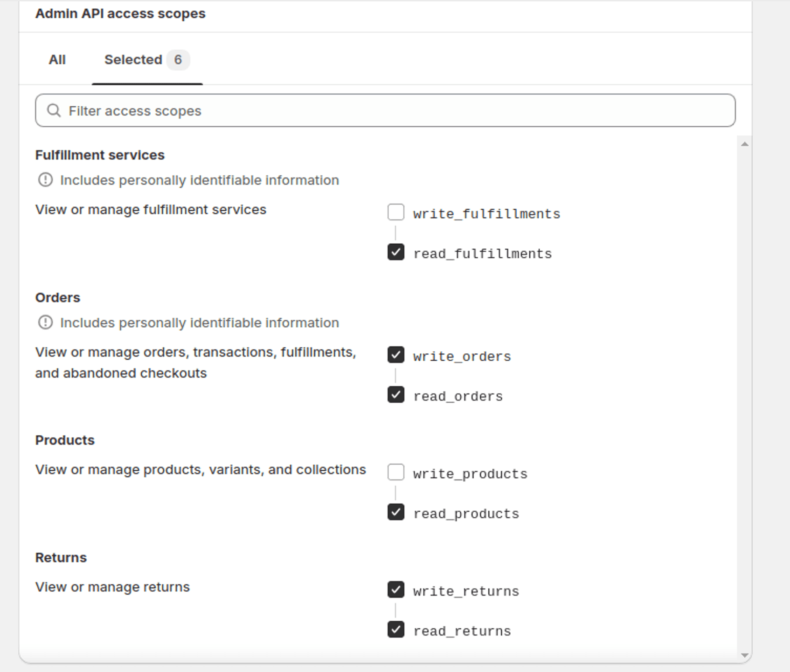Click the scrollbar up arrow
Image resolution: width=790 pixels, height=672 pixels.
click(x=745, y=144)
